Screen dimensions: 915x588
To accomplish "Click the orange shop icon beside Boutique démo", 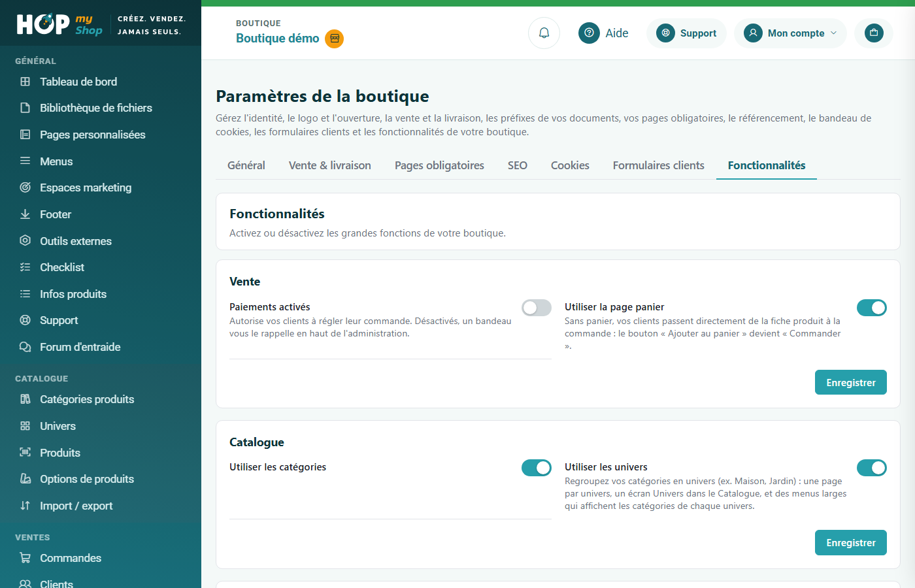I will (x=335, y=39).
